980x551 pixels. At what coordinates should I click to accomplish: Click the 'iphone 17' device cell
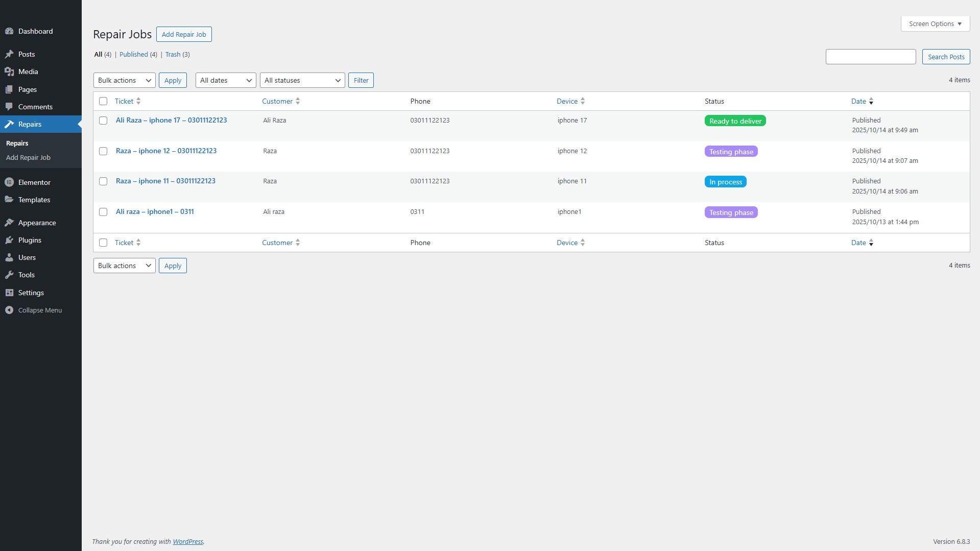(572, 120)
